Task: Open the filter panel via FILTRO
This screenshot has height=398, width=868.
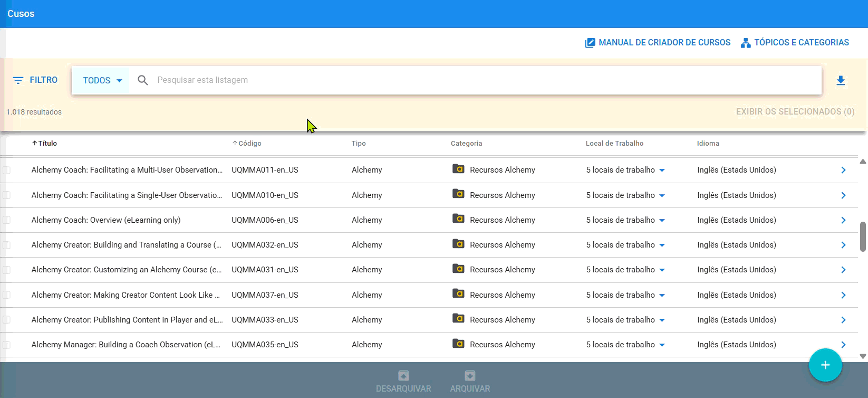Action: (35, 80)
